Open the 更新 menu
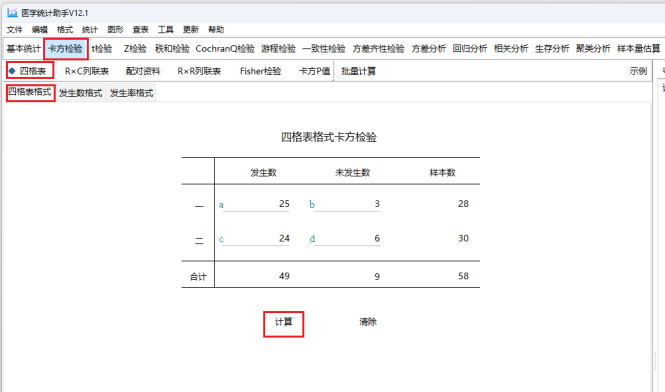 coord(191,29)
